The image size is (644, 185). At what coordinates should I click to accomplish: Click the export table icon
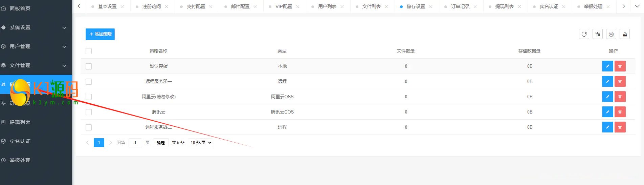(x=625, y=34)
